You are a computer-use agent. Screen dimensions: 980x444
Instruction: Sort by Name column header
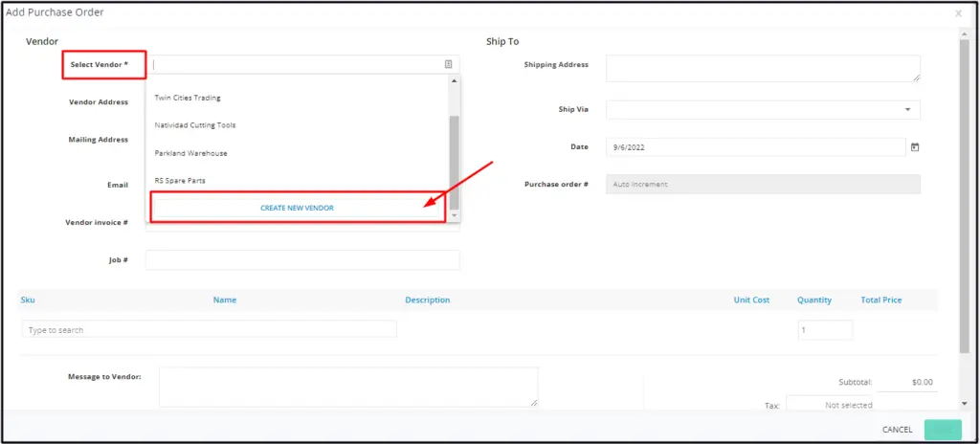(225, 300)
